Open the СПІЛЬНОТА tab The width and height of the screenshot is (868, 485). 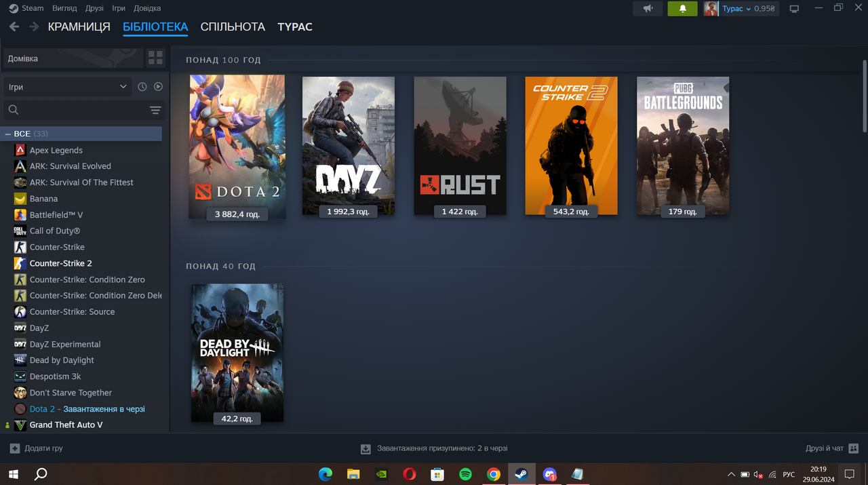(x=233, y=27)
